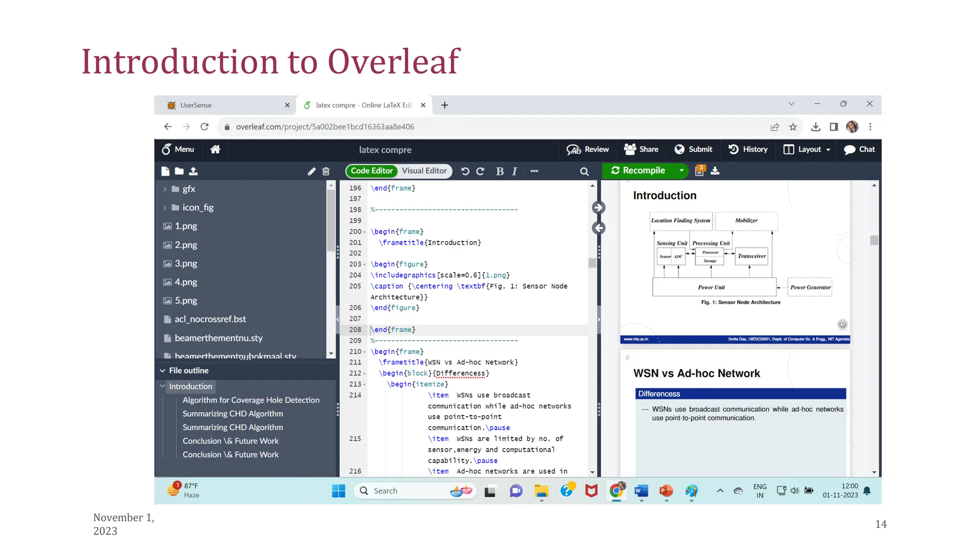This screenshot has width=980, height=551.
Task: Open PowerPoint from taskbar
Action: [x=666, y=491]
